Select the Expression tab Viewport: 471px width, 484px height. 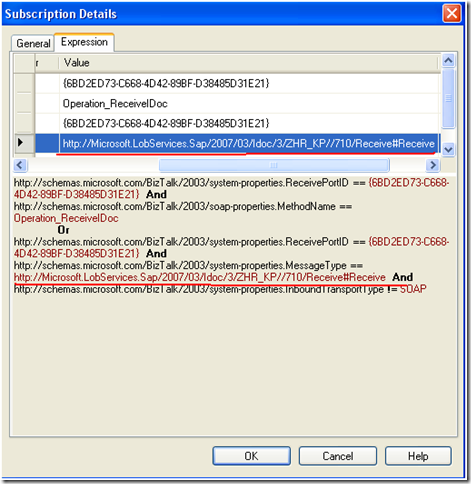coord(84,42)
